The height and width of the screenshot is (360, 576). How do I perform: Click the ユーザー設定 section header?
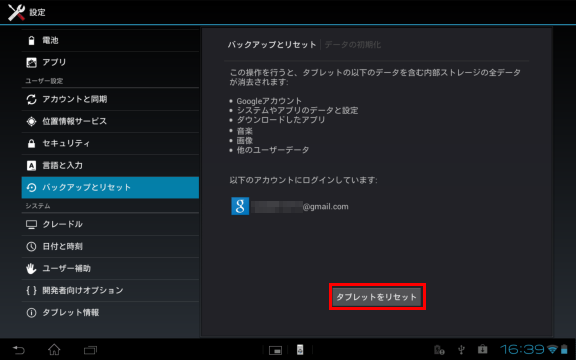(x=44, y=81)
